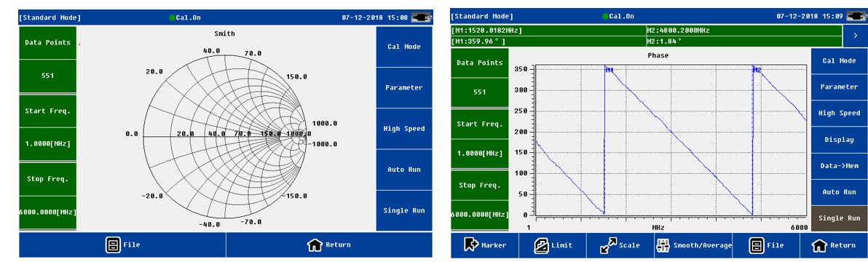Open Display menu in Phase screen
The image size is (868, 262).
tap(839, 139)
